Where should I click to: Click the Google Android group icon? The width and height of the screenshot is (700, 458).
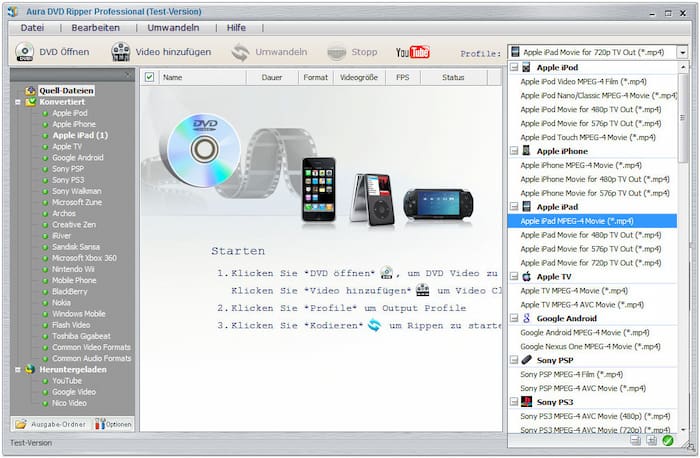[x=527, y=318]
